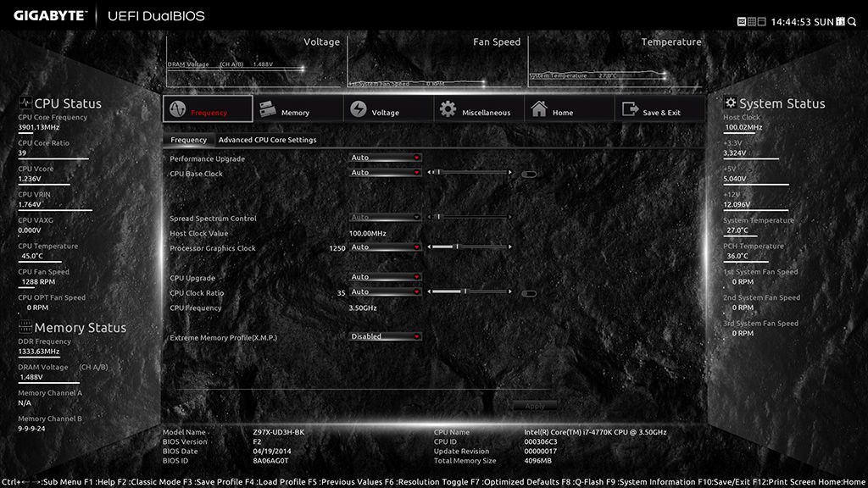This screenshot has height=488, width=868.
Task: Select the Frequency sub-tab
Action: click(x=188, y=140)
